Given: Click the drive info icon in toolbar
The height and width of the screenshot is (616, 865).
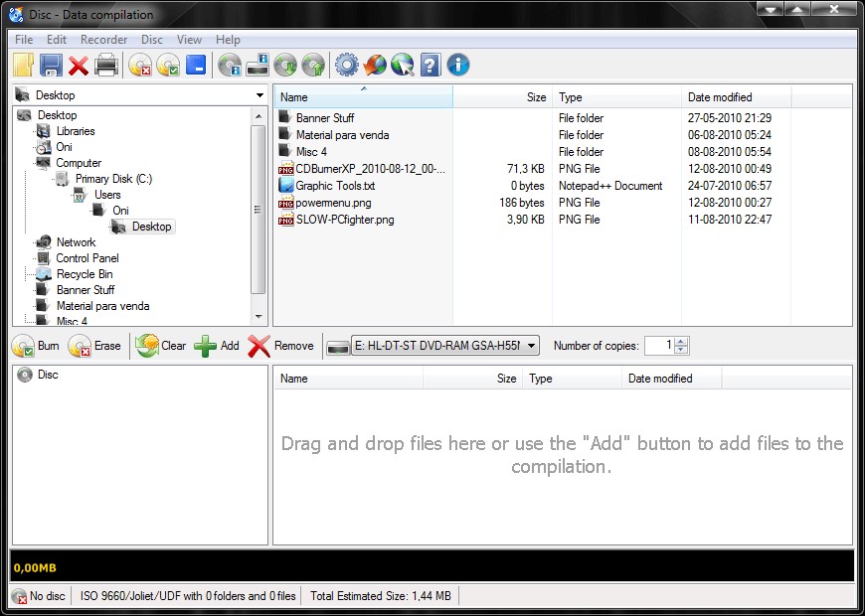Looking at the screenshot, I should (x=258, y=66).
